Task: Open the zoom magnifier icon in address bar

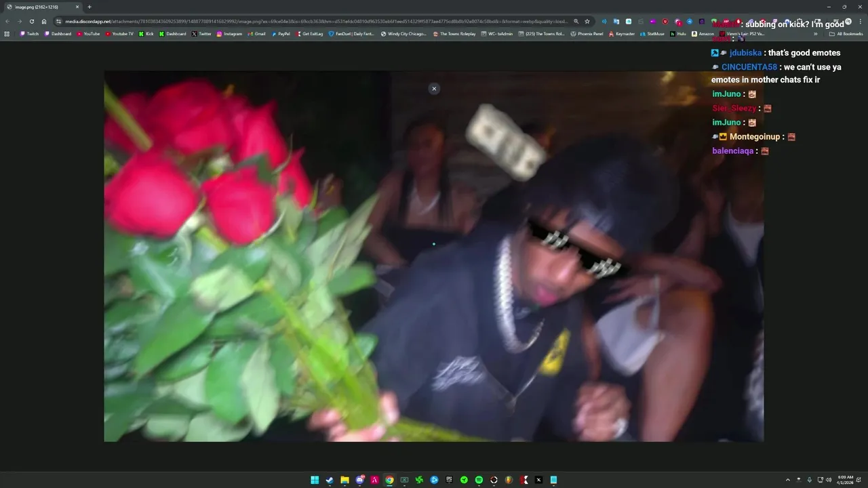Action: 576,21
